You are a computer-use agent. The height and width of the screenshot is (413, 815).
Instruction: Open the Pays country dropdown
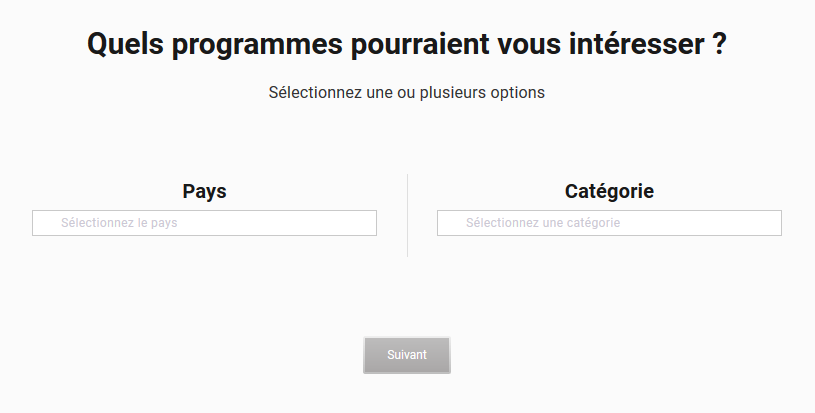click(x=204, y=223)
